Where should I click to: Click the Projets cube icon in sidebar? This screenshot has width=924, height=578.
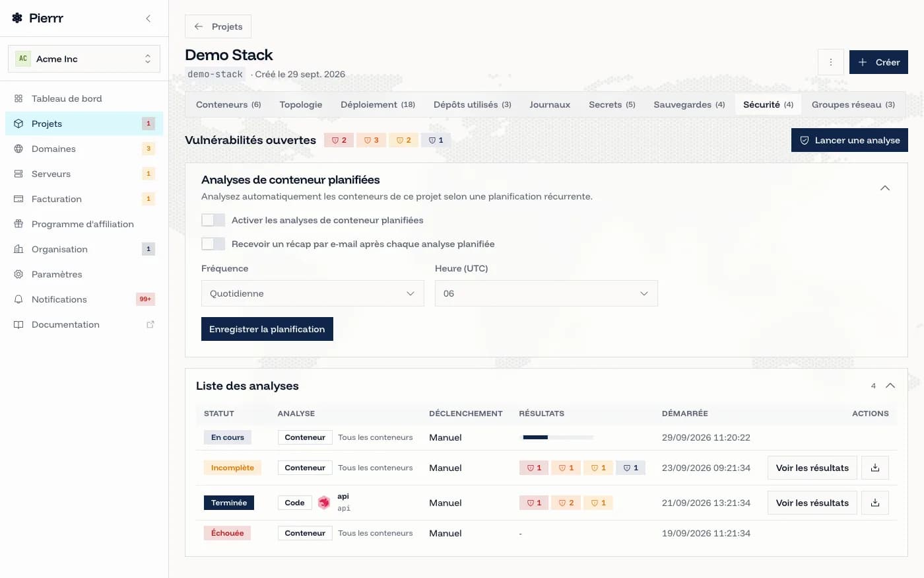tap(18, 124)
